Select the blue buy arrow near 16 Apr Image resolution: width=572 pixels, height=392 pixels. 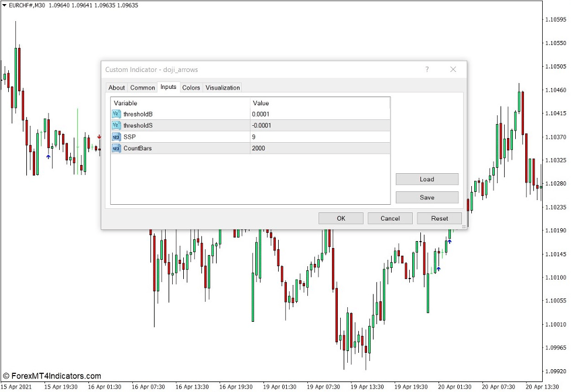point(49,156)
